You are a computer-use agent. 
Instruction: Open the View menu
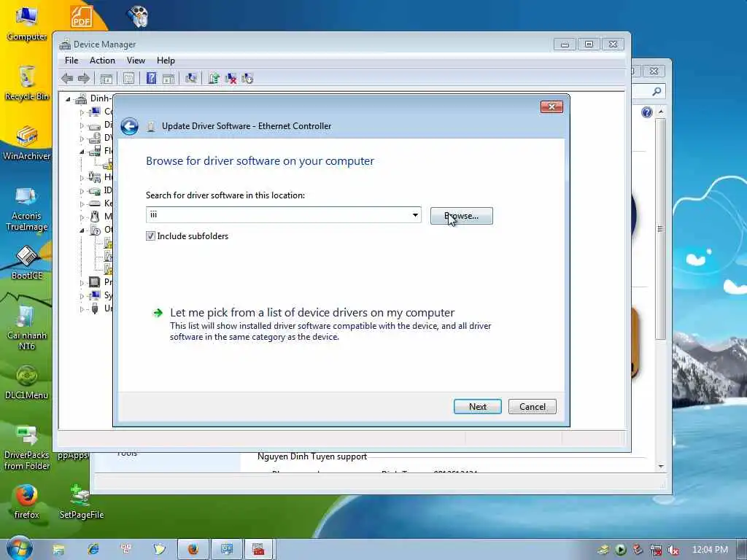(136, 61)
